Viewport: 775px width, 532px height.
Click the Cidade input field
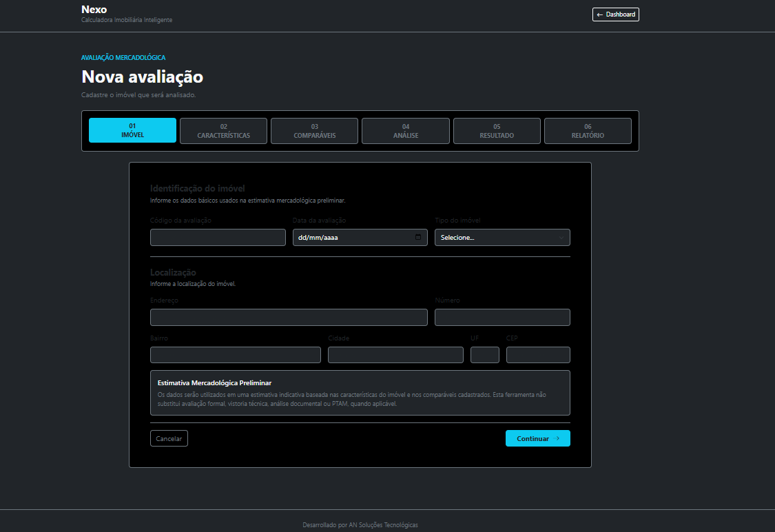tap(395, 355)
